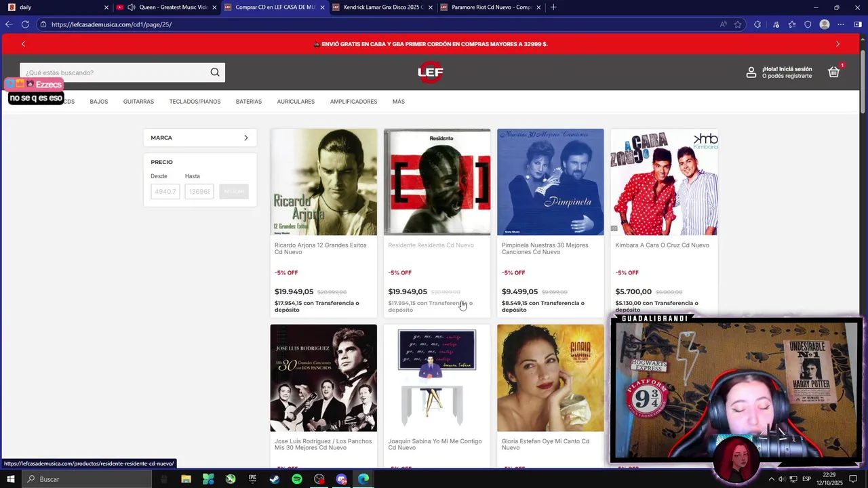Open Windows notification center icon

[854, 479]
